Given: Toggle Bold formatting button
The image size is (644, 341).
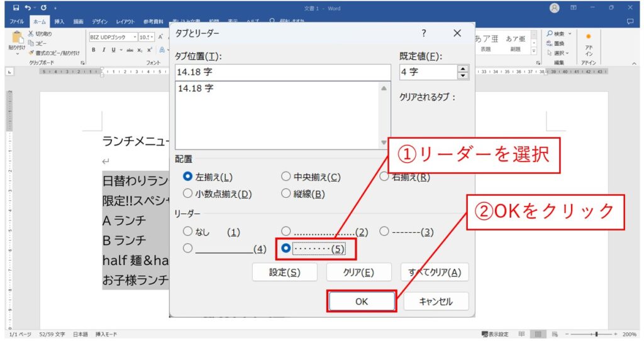Looking at the screenshot, I should point(94,50).
